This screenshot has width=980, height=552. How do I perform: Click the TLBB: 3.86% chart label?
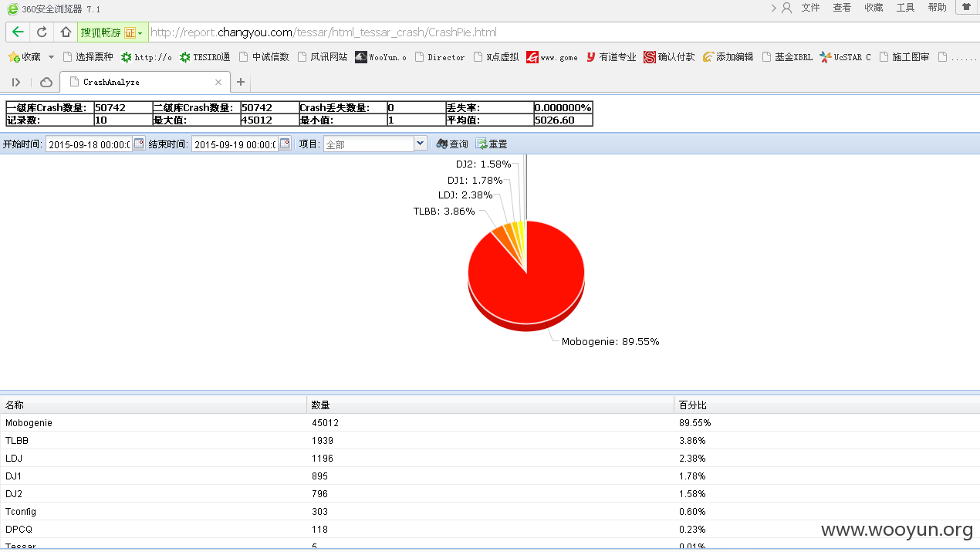(444, 211)
